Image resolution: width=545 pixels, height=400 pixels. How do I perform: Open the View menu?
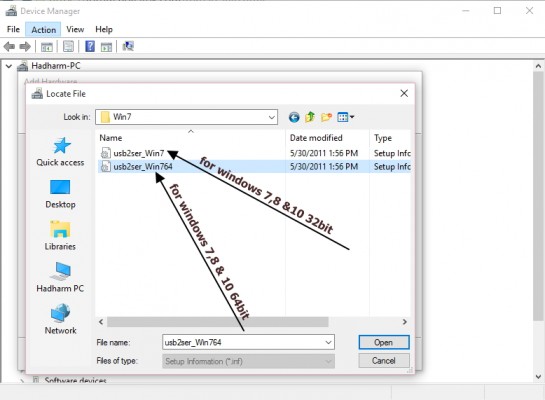75,30
